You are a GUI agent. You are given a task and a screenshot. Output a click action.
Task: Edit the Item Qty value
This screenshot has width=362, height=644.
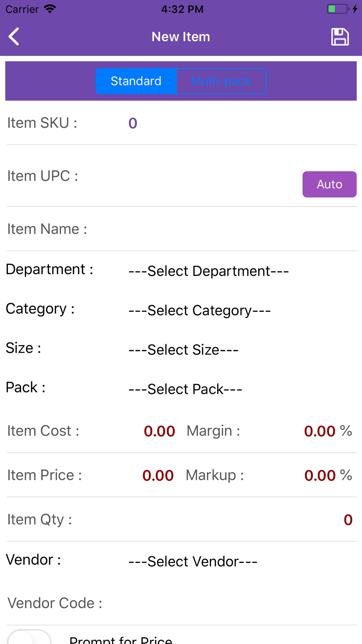348,520
